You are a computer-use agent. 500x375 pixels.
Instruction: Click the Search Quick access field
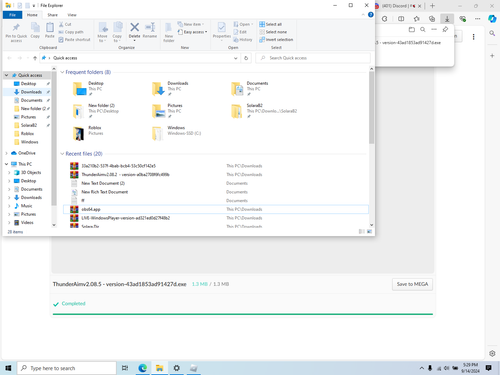click(313, 58)
